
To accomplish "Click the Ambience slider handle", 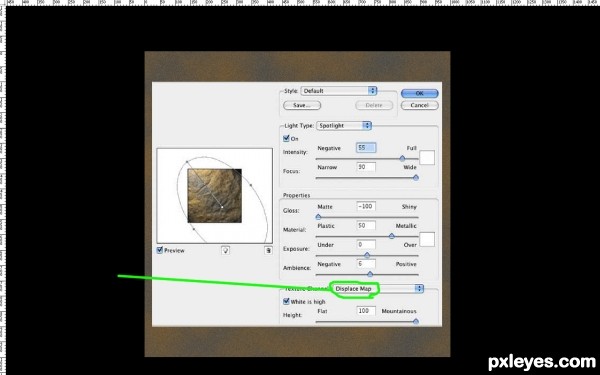I will click(370, 274).
